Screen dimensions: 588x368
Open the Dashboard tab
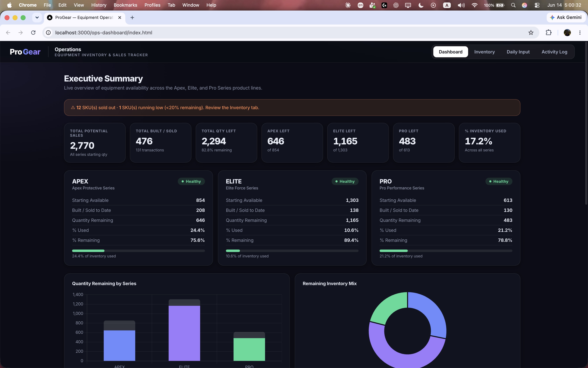pyautogui.click(x=450, y=52)
